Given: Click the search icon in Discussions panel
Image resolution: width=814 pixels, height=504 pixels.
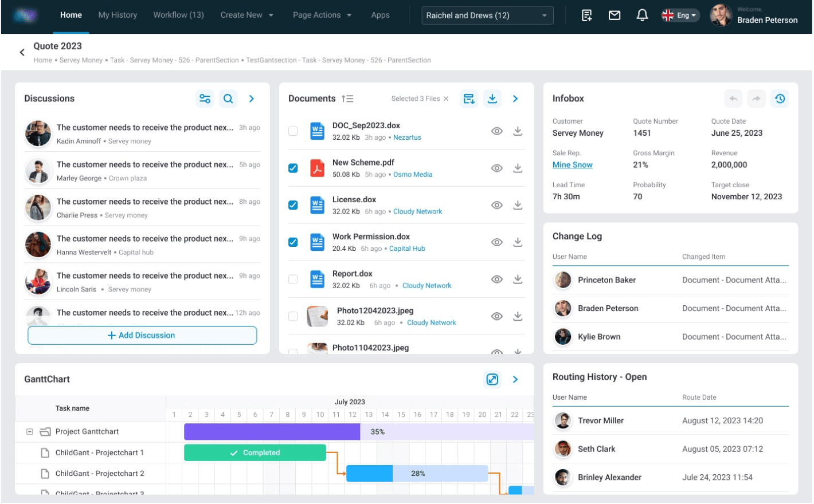Looking at the screenshot, I should [x=228, y=99].
